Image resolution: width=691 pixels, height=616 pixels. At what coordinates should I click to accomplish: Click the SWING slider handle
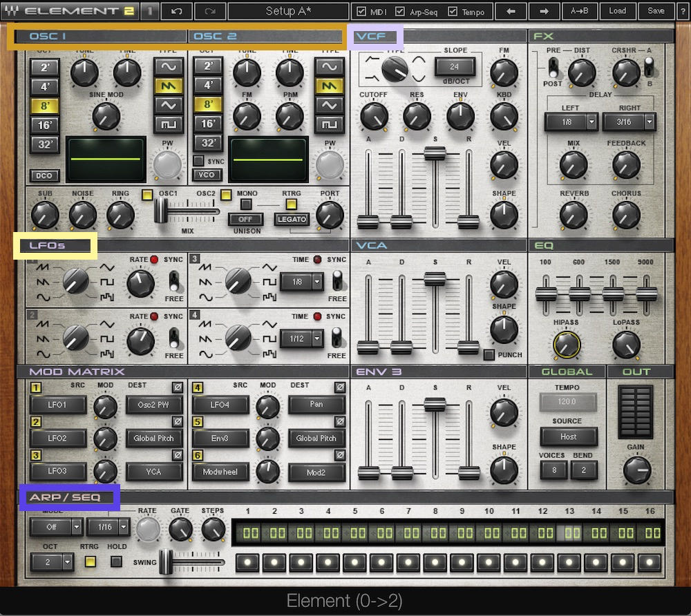(166, 561)
